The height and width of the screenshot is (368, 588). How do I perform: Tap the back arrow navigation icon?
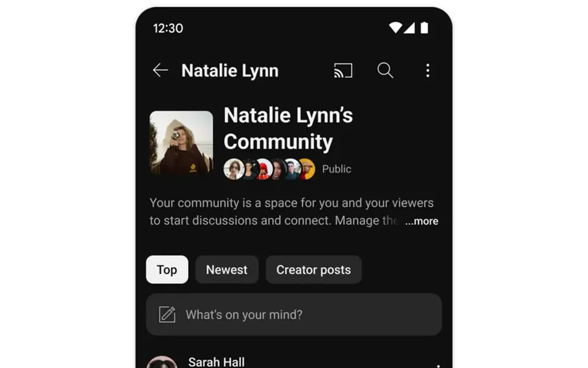[160, 70]
